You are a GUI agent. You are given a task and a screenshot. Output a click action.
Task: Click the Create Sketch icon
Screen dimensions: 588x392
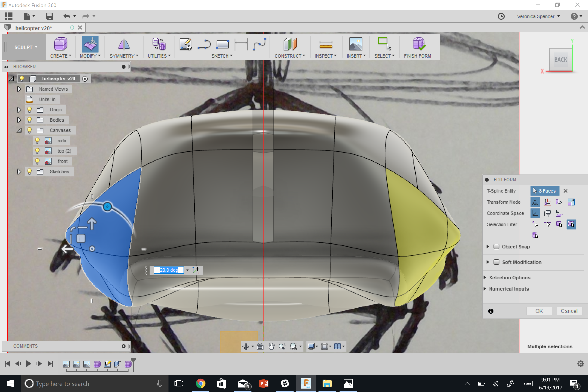[x=185, y=44]
